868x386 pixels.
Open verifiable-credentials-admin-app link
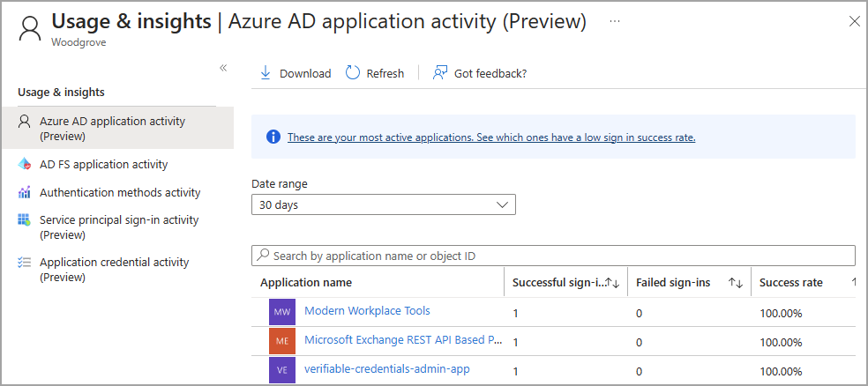[386, 369]
